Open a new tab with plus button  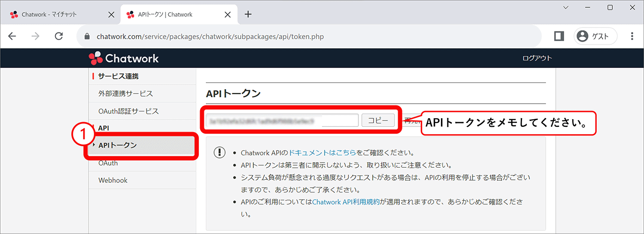(248, 14)
